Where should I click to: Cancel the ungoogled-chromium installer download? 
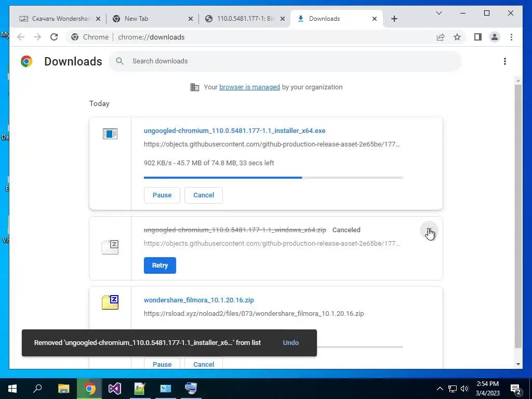pos(204,195)
